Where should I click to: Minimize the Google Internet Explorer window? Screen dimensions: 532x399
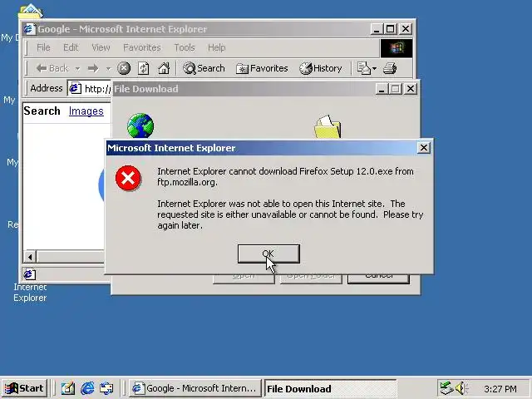coord(376,29)
